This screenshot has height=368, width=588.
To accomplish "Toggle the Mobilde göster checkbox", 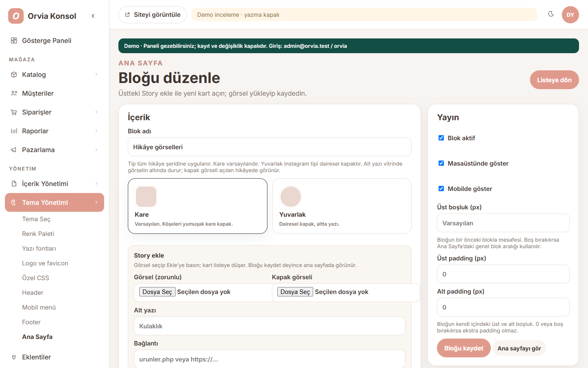I will [441, 188].
